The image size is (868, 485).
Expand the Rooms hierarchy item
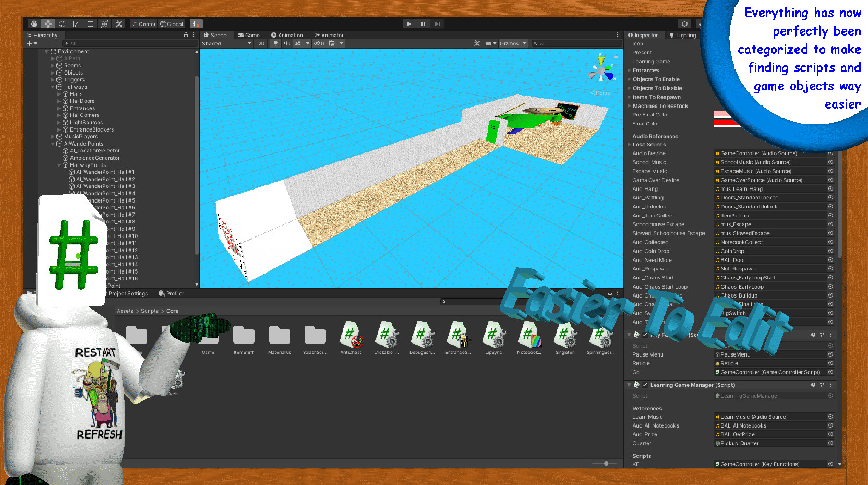tap(53, 66)
